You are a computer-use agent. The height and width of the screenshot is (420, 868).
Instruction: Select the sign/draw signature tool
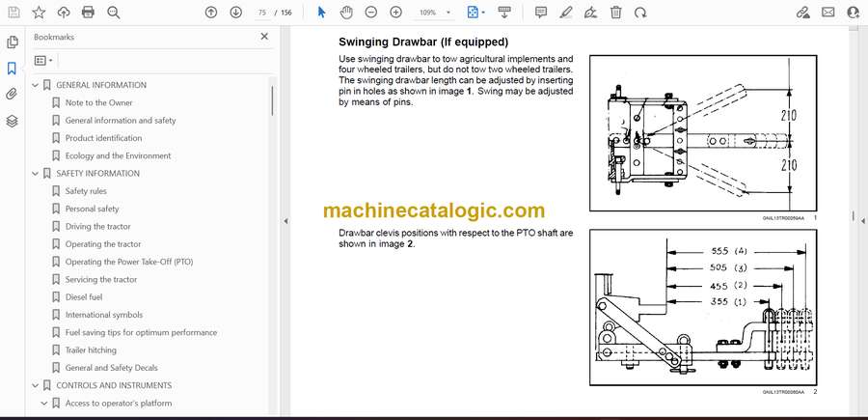click(591, 13)
